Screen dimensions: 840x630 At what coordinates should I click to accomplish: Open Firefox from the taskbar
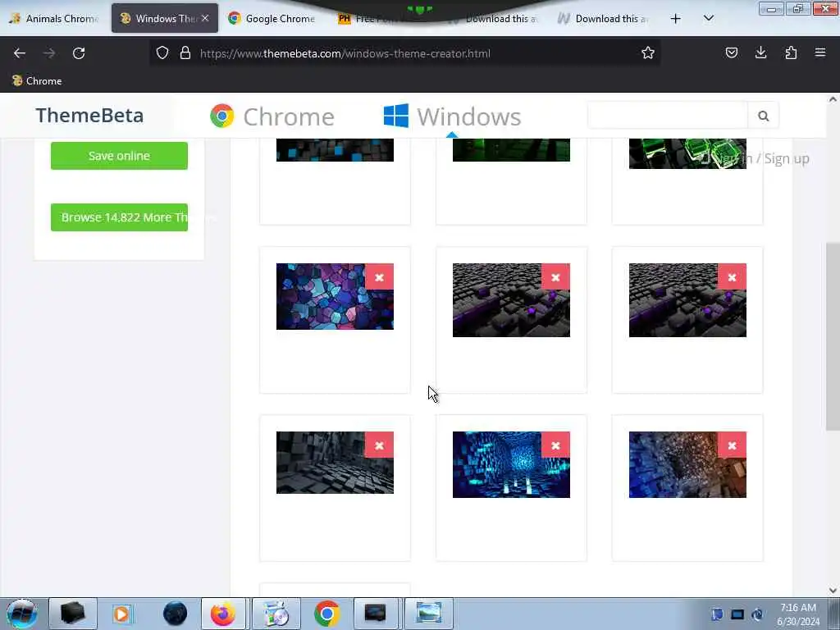[x=223, y=614]
